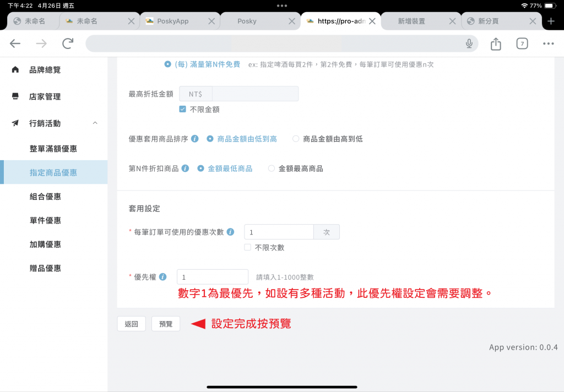Open the browser three-dot menu

click(x=548, y=43)
